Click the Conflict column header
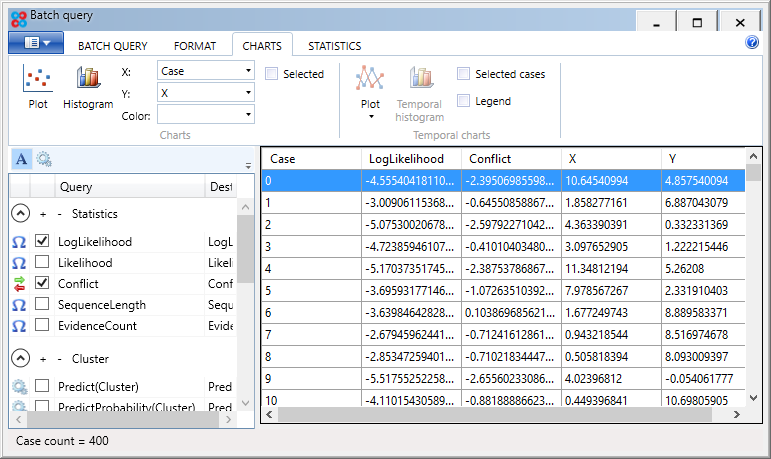771x459 pixels. coord(511,159)
